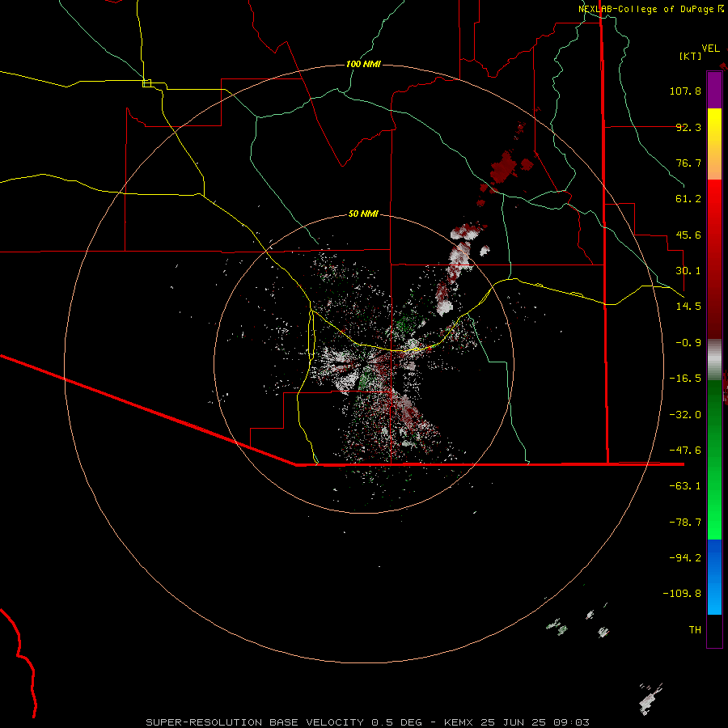The image size is (728, 728).
Task: Click the -16.5 velocity scale value
Action: 685,379
